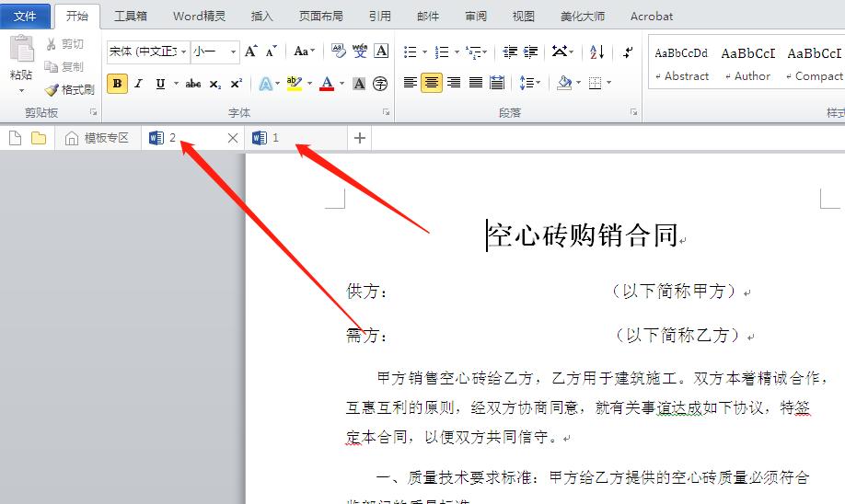Click the Paste (粘贴) clipboard icon
The height and width of the screenshot is (504, 845).
pos(21,49)
